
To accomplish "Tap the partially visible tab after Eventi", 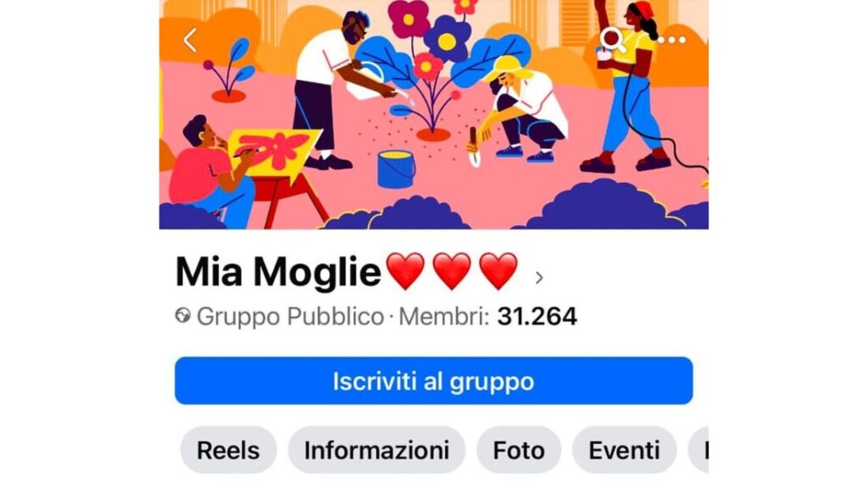I will click(x=698, y=451).
